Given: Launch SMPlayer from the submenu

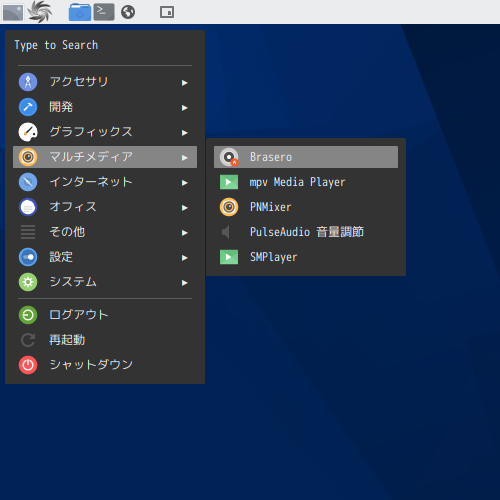Looking at the screenshot, I should tap(306, 257).
